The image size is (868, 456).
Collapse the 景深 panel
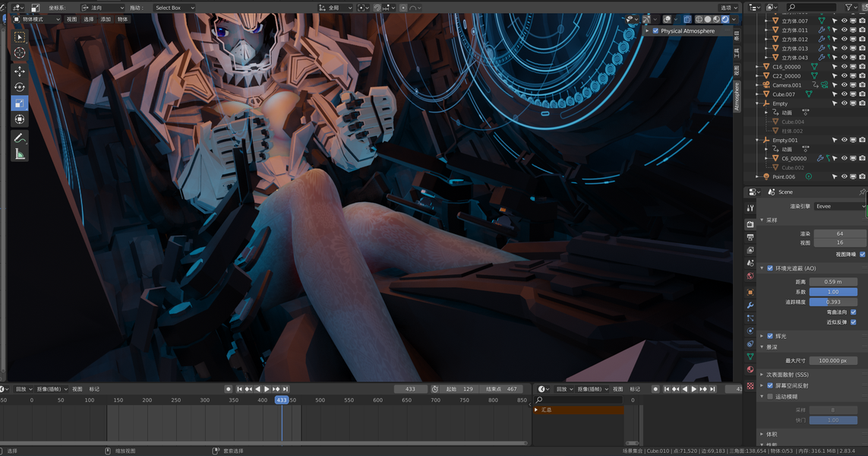pos(762,347)
